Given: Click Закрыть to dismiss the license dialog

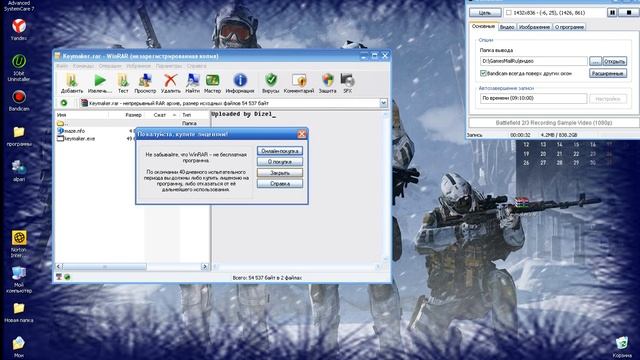Looking at the screenshot, I should [280, 173].
